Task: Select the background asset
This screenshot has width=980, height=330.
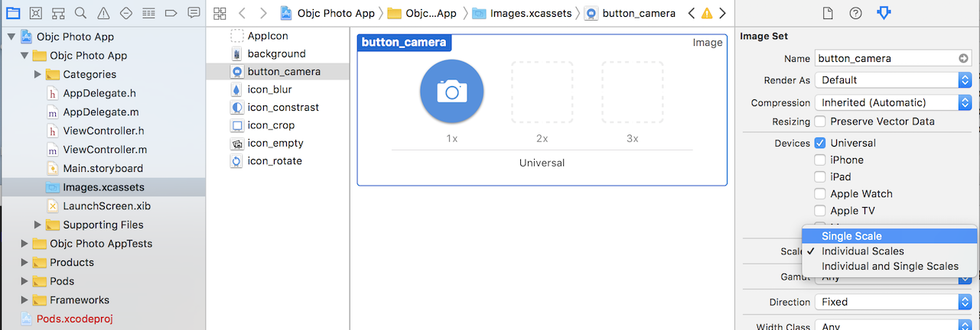Action: (x=278, y=53)
